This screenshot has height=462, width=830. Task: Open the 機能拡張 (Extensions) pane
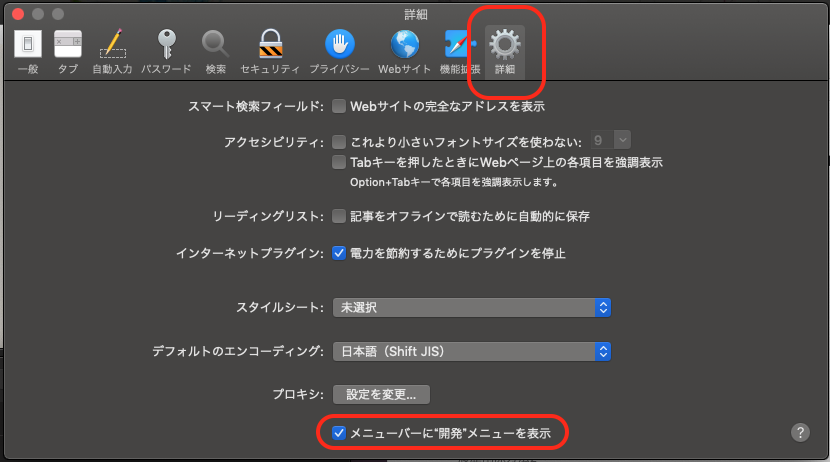(460, 51)
